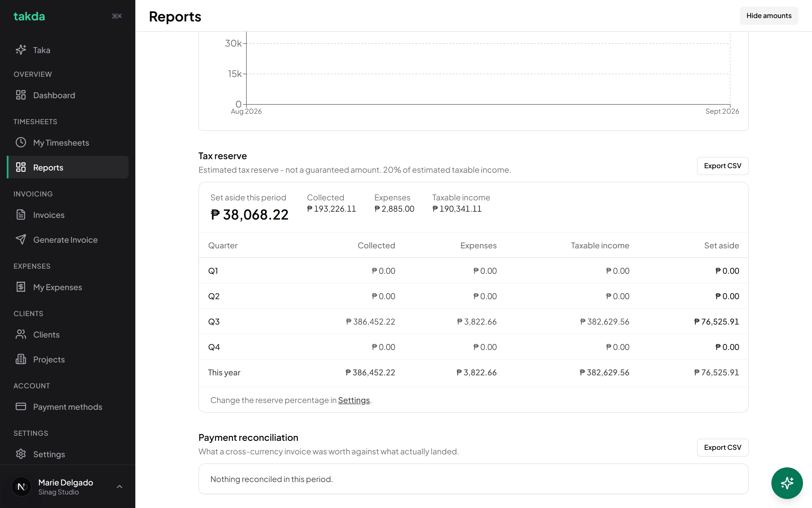
Task: Click Marie Delgado's avatar
Action: pos(21,487)
